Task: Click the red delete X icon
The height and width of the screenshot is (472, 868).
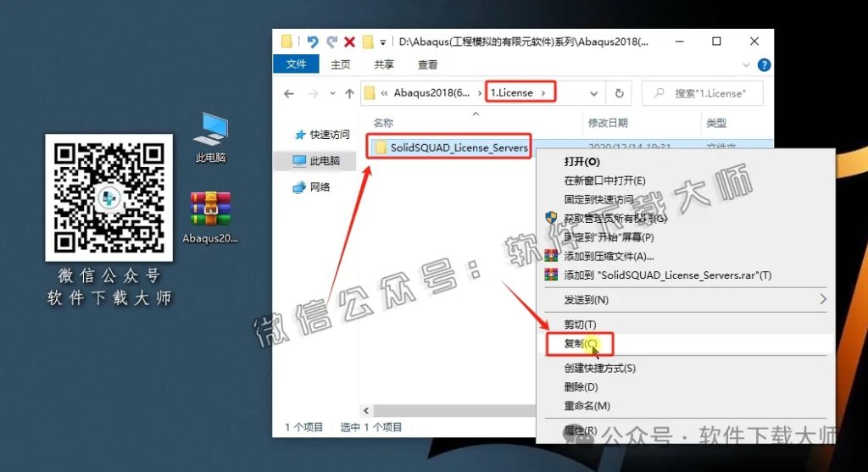Action: tap(349, 42)
